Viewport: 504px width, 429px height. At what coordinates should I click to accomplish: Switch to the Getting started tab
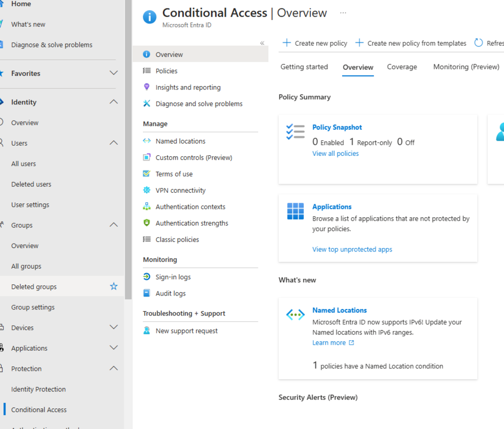(x=304, y=67)
